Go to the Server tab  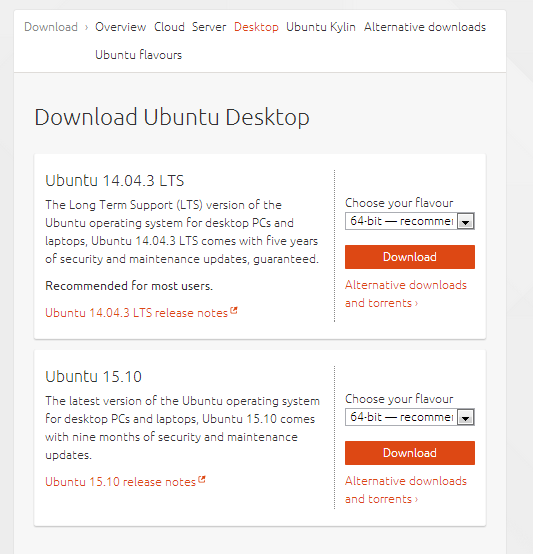coord(209,27)
